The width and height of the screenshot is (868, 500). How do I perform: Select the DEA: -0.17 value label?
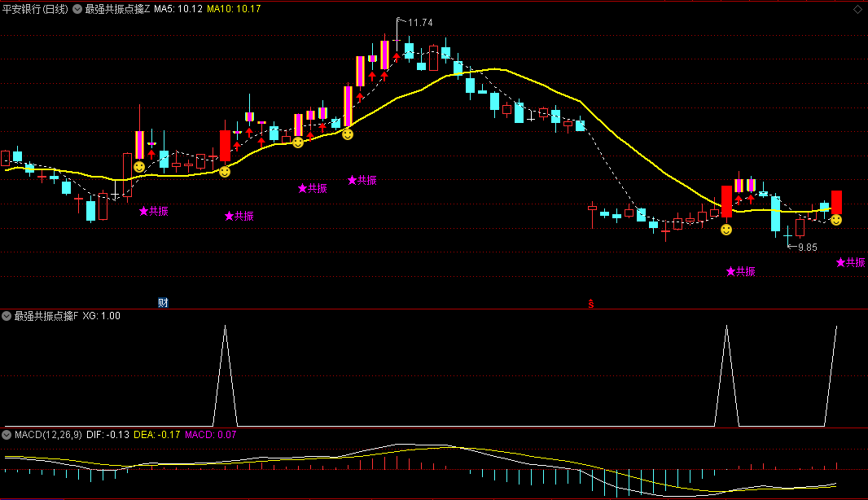click(x=156, y=435)
